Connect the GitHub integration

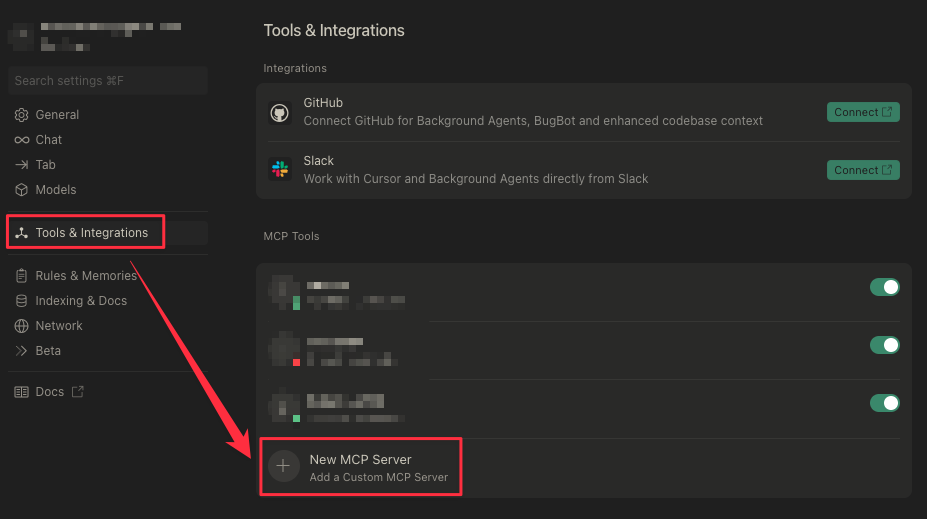pyautogui.click(x=863, y=112)
